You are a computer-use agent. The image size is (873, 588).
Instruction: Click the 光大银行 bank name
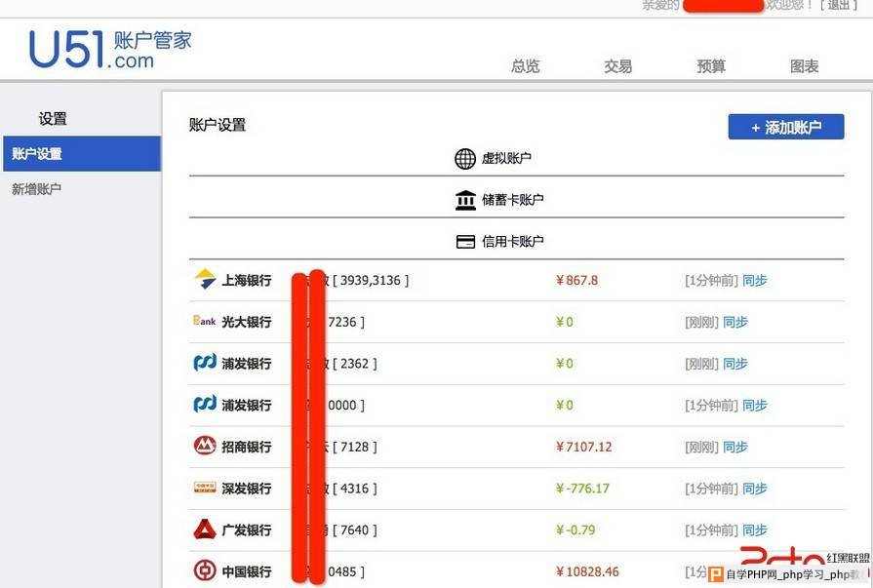click(247, 322)
